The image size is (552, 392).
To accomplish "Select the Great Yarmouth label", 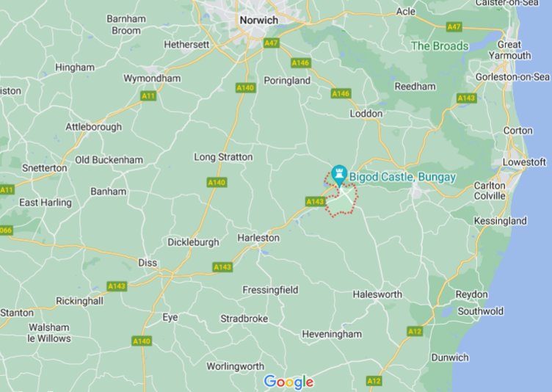I will (x=509, y=50).
